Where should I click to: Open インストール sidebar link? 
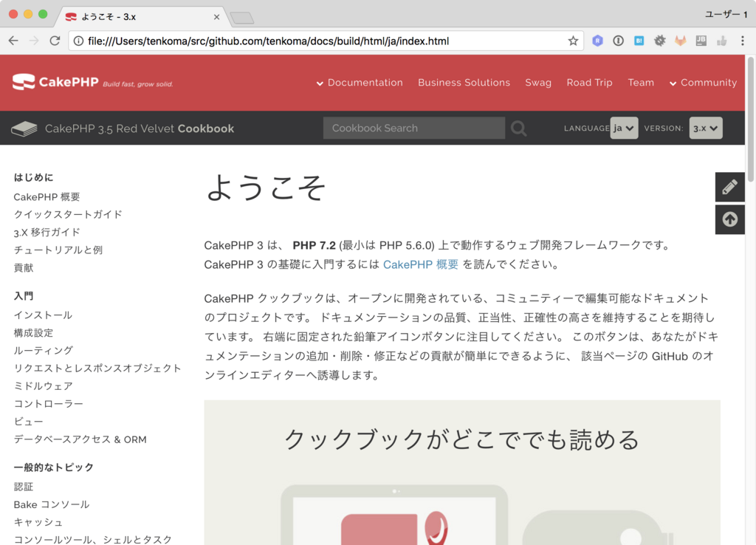(x=43, y=315)
